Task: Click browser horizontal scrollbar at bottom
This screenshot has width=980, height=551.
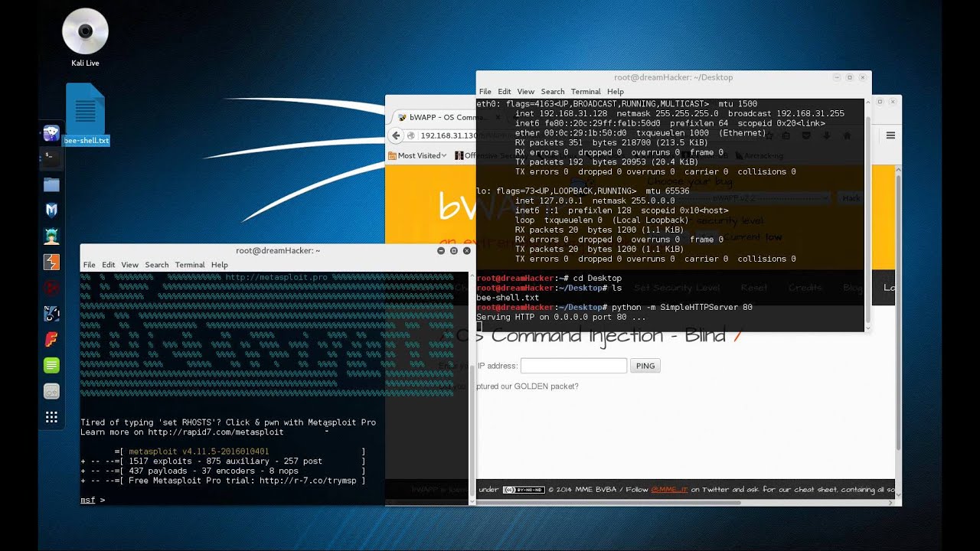Action: [x=609, y=503]
